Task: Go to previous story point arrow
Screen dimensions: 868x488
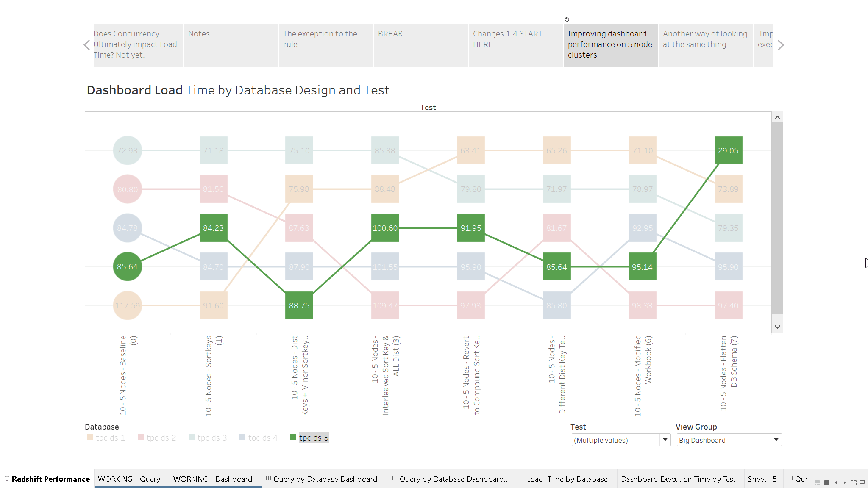Action: 87,45
